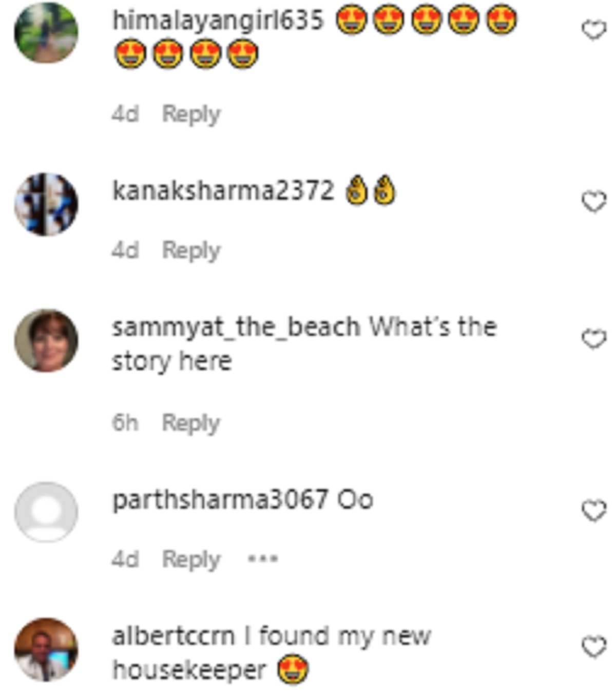Visit albertccrn username link
616x696 pixels.
(x=173, y=636)
